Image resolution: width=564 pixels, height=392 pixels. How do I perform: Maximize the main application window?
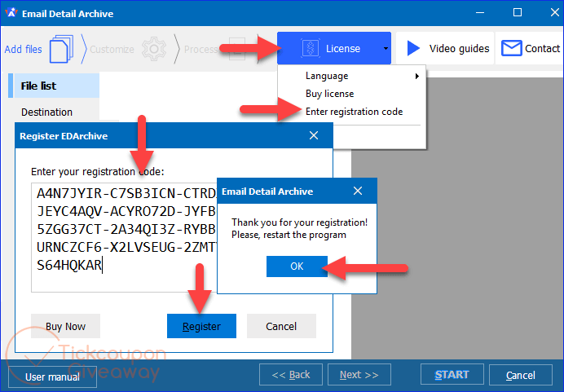pos(518,13)
